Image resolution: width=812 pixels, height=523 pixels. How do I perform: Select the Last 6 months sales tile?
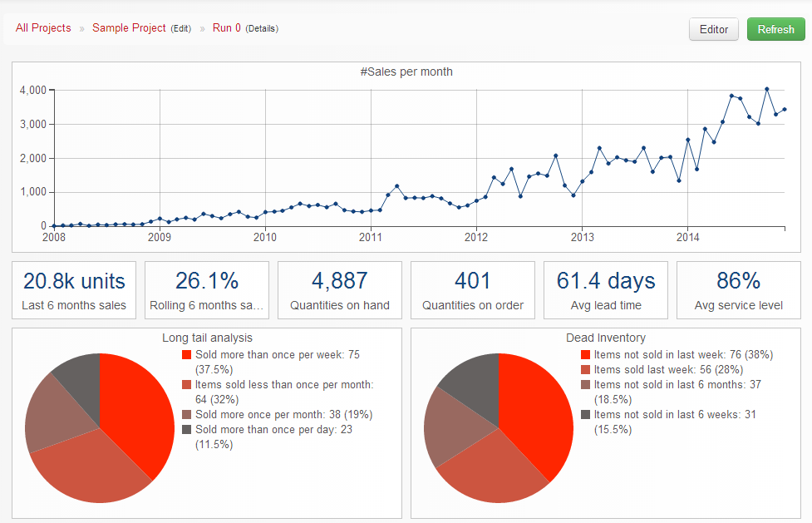click(x=74, y=290)
